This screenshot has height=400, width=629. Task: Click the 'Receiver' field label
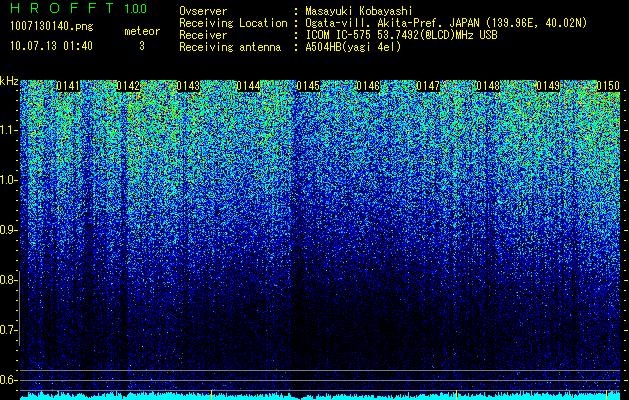click(203, 35)
